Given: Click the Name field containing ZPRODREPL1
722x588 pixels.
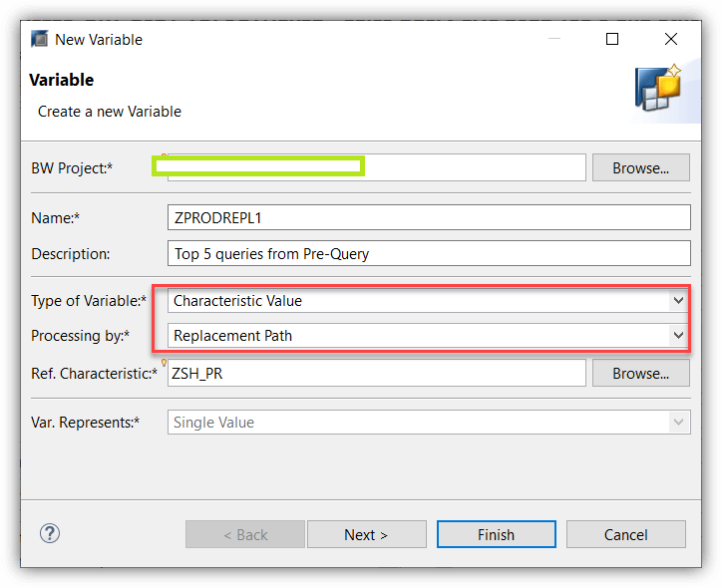Looking at the screenshot, I should tap(429, 217).
